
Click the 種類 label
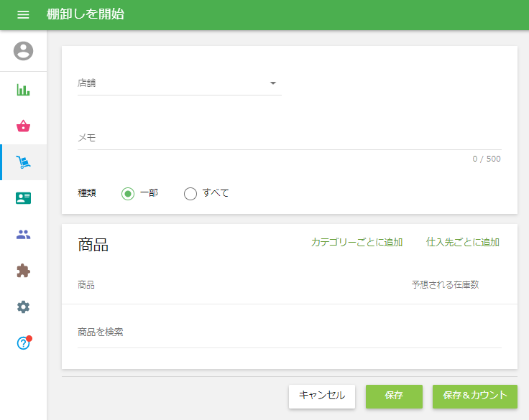coord(87,193)
